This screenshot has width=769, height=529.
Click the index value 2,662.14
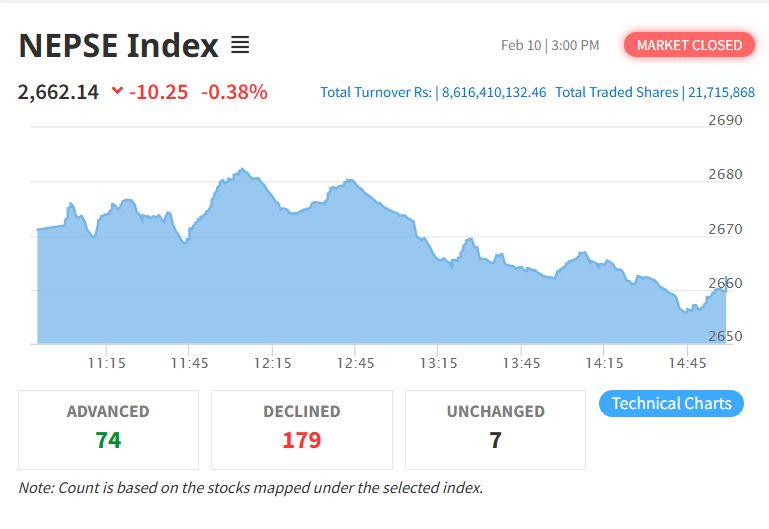coord(58,92)
